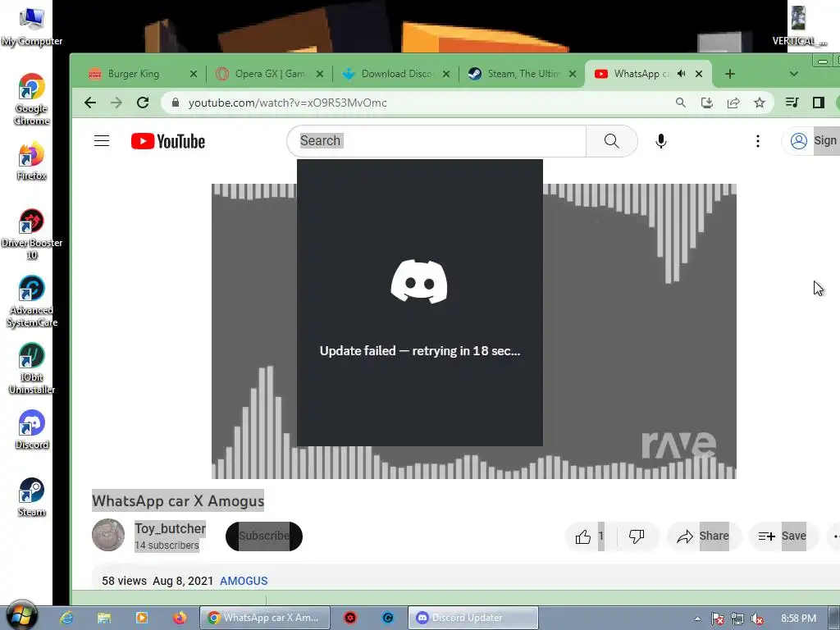Show hidden tray icons arrow
Screen dimensions: 840x630
click(x=697, y=619)
